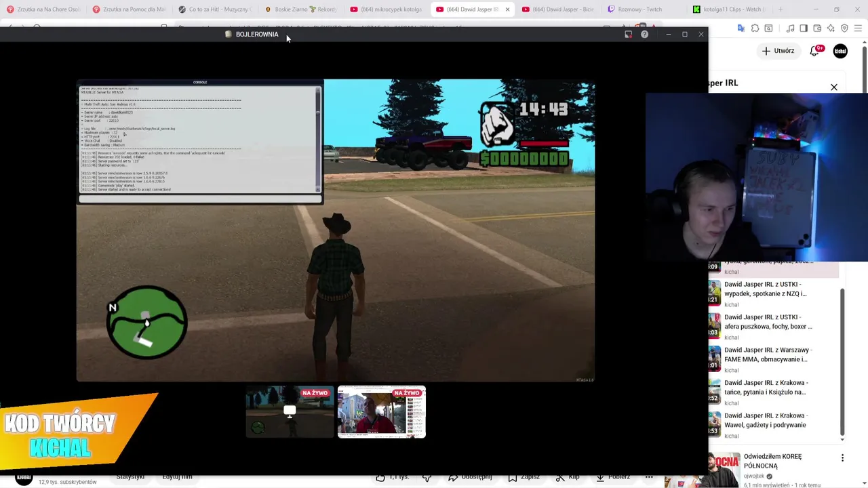Open the wallet icon in browser toolbar

(x=817, y=28)
